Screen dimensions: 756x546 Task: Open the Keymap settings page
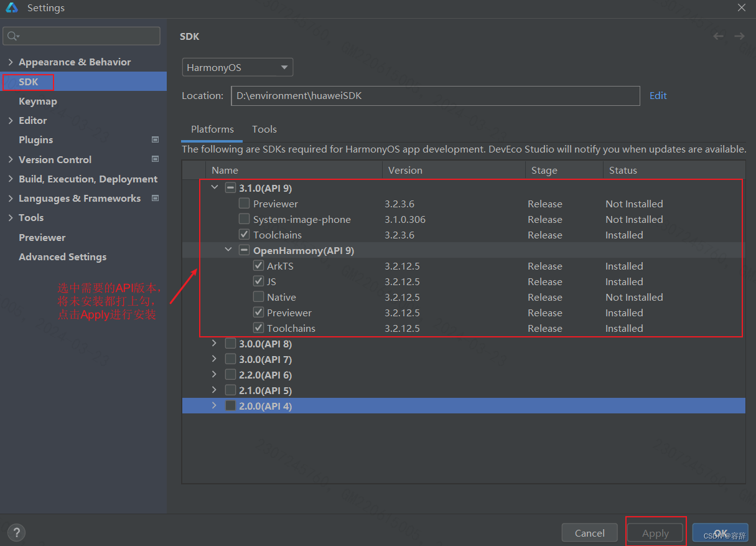(38, 101)
